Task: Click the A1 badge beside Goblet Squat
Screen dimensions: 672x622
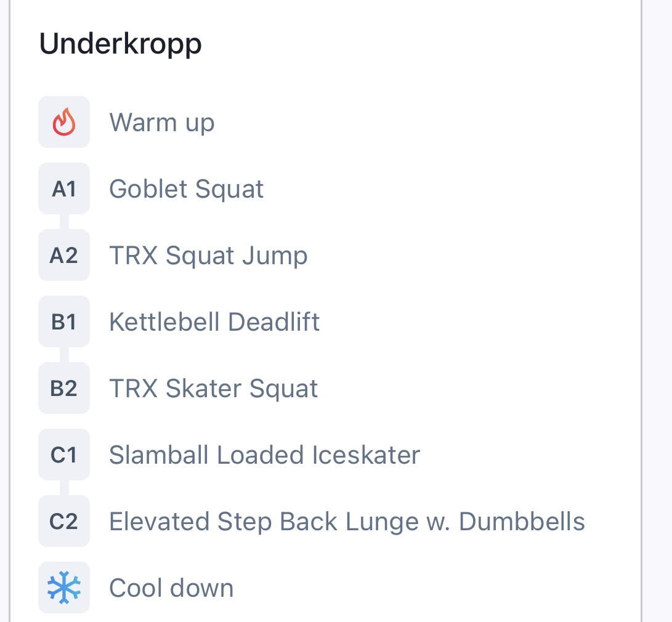Action: [64, 188]
